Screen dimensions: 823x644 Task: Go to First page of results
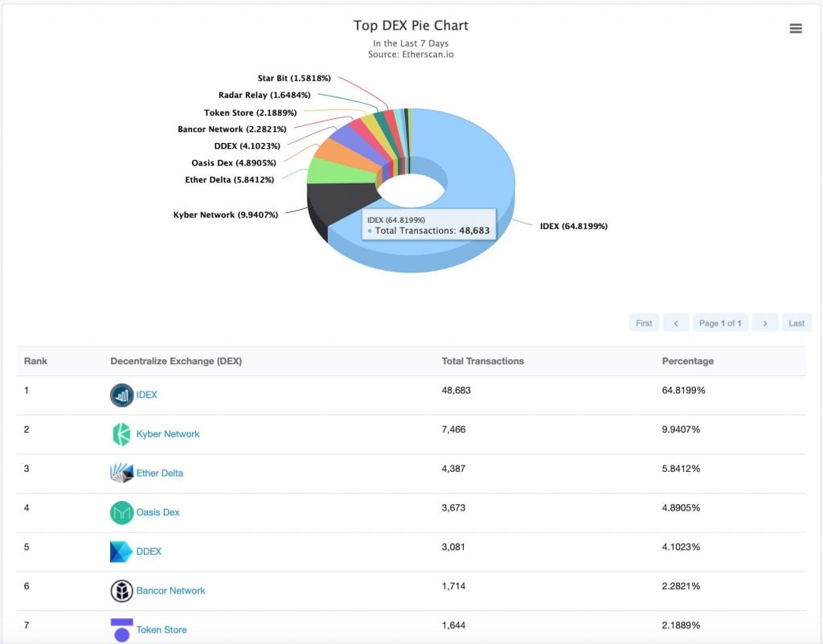click(x=644, y=322)
